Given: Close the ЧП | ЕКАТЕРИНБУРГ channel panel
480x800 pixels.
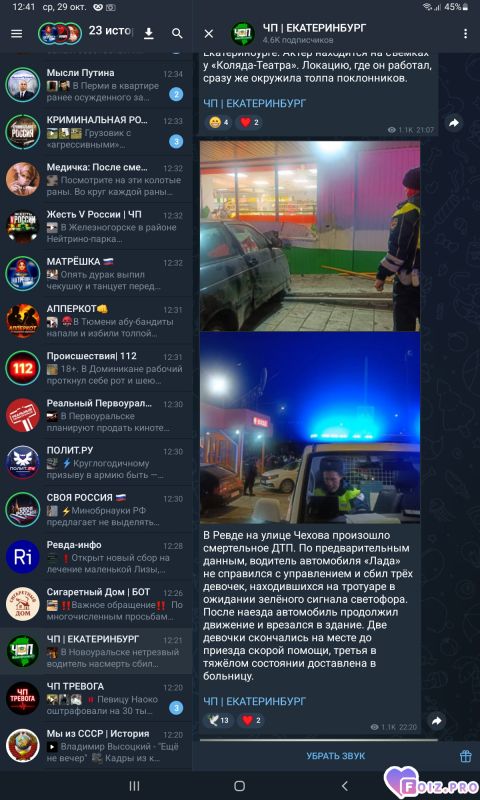Looking at the screenshot, I should click(209, 34).
